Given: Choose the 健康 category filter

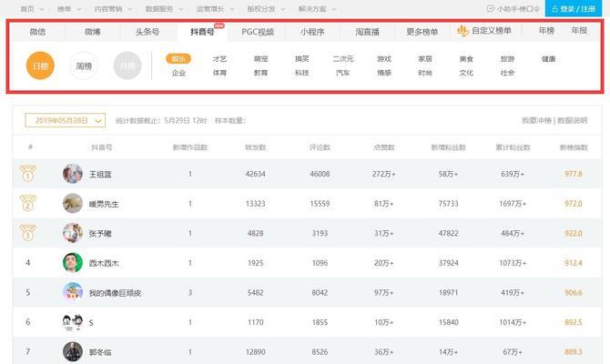Looking at the screenshot, I should pyautogui.click(x=548, y=59).
